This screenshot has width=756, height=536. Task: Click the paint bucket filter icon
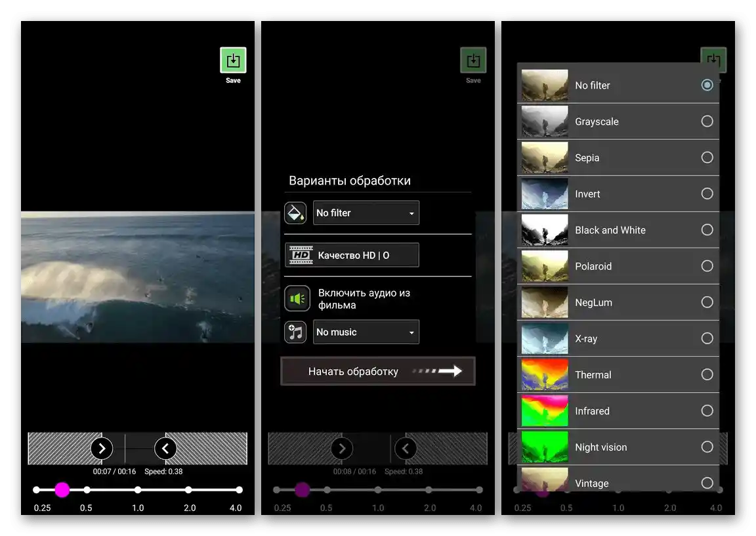click(x=295, y=213)
